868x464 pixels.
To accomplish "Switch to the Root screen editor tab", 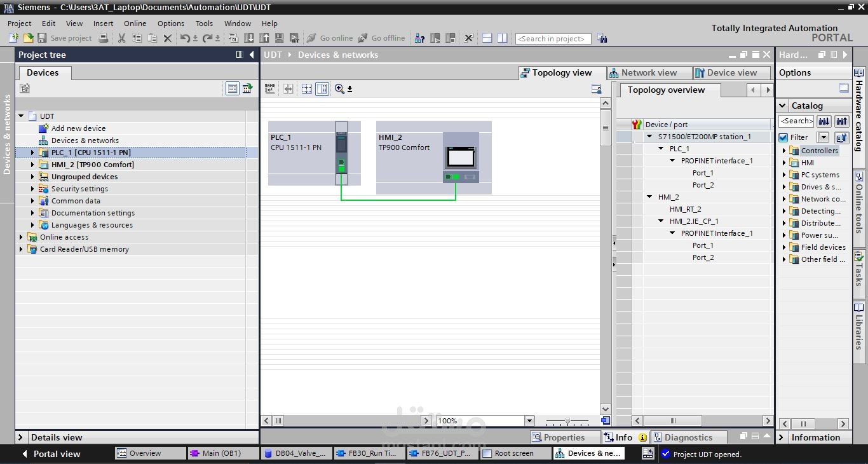I will click(515, 453).
